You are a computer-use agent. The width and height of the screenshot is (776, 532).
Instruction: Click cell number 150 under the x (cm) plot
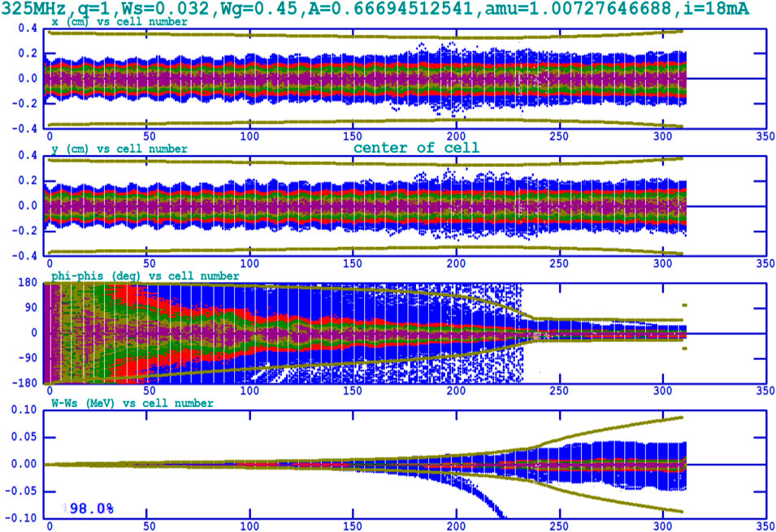[353, 136]
